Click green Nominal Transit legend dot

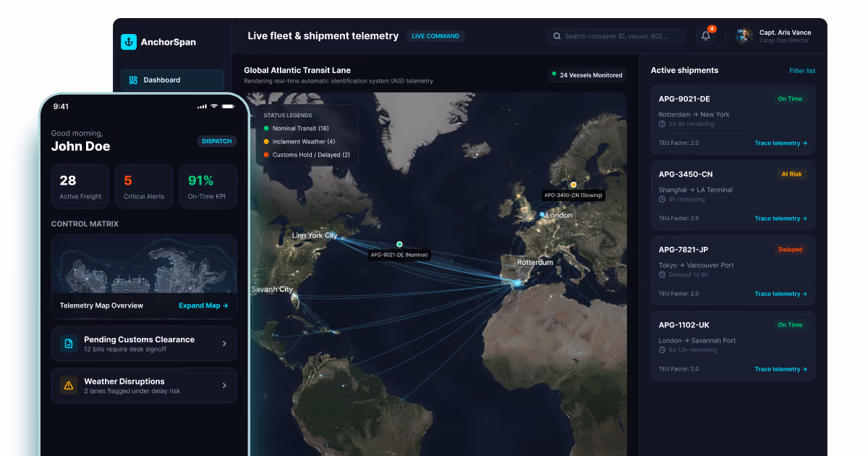pyautogui.click(x=266, y=128)
